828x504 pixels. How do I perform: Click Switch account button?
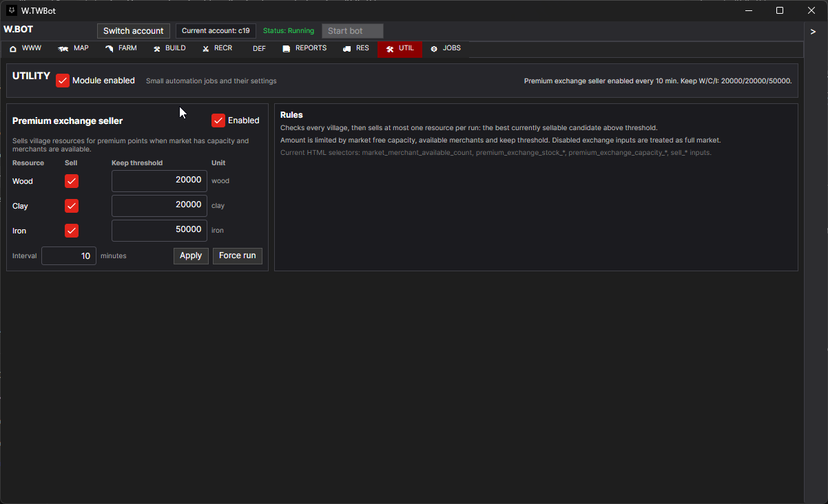[134, 31]
